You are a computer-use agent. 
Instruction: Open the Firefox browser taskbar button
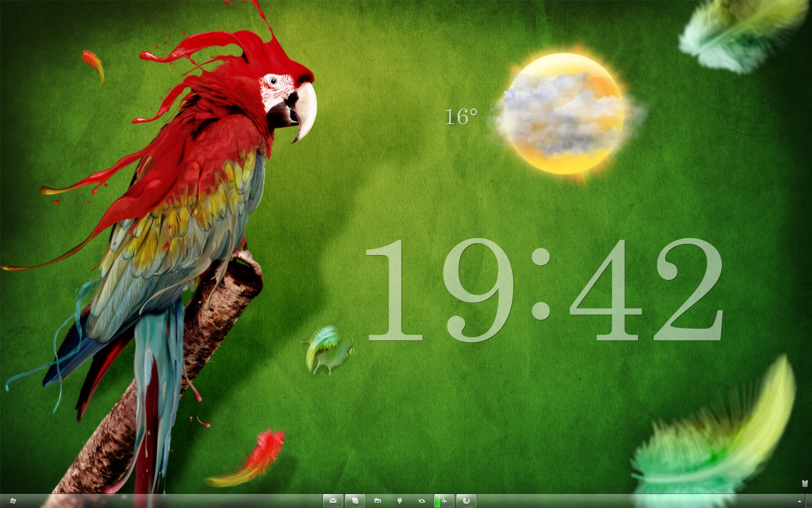pos(466,501)
